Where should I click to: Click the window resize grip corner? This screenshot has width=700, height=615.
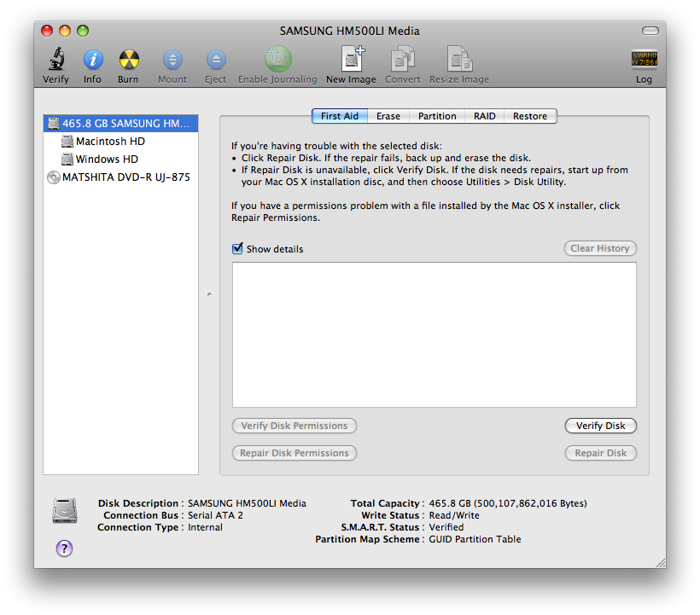[661, 563]
